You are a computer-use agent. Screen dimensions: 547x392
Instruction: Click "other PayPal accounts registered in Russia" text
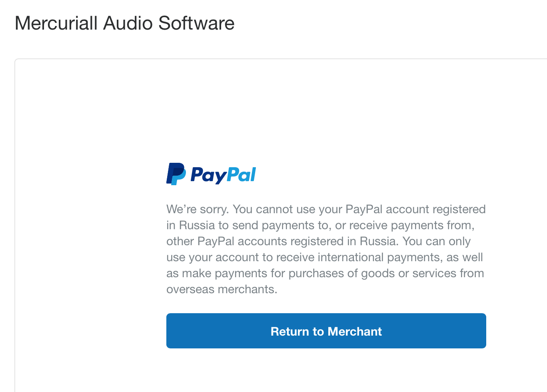pos(282,241)
